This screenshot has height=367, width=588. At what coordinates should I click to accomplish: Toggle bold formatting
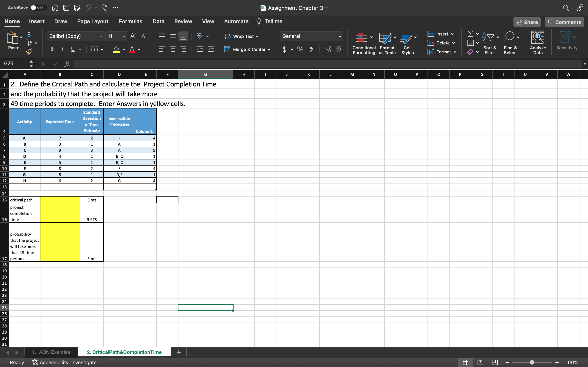pyautogui.click(x=52, y=49)
